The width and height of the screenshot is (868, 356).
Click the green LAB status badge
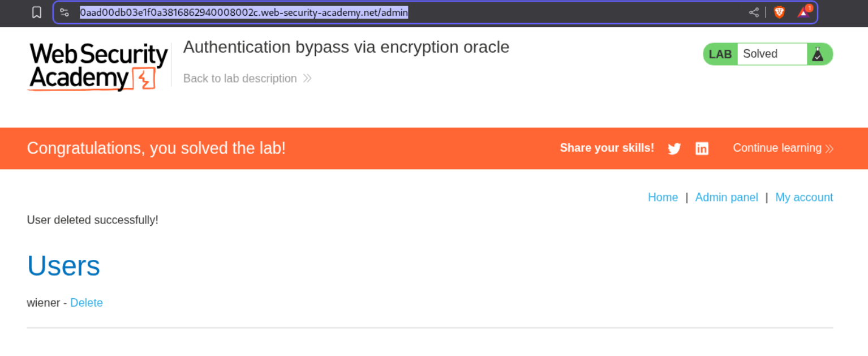point(720,54)
